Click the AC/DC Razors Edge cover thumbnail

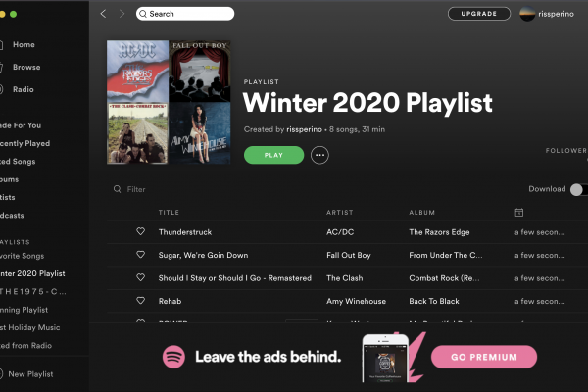click(x=137, y=72)
